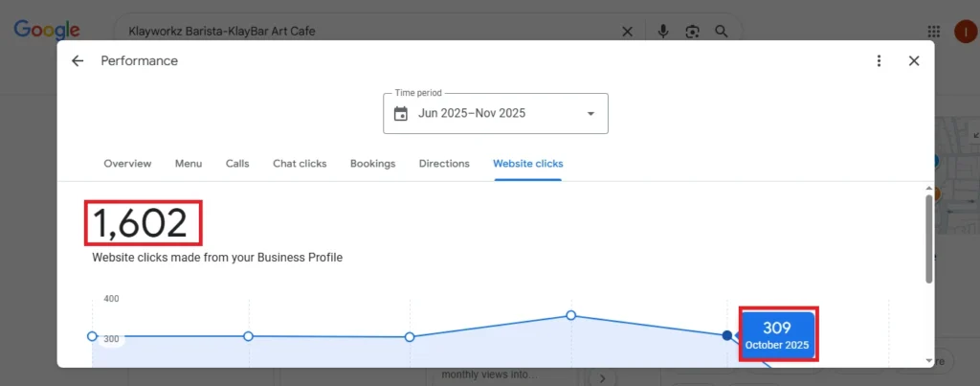Click the scrollbar up arrow
The width and height of the screenshot is (980, 386).
coord(928,189)
